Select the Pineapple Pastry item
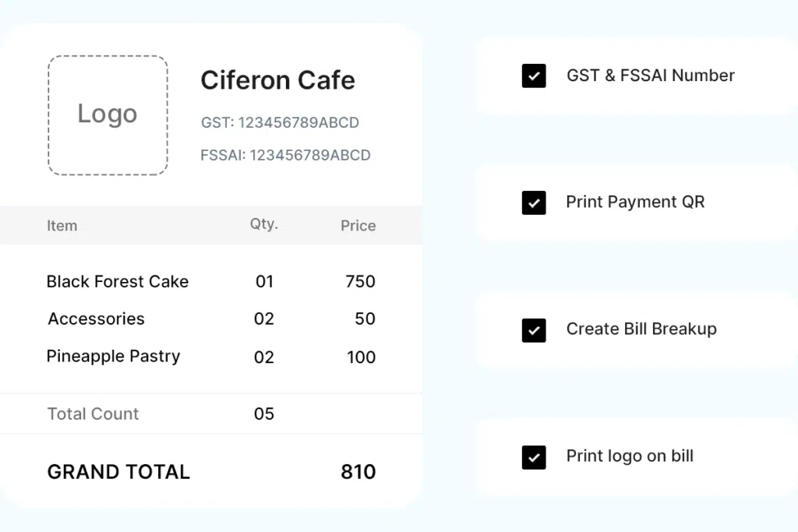This screenshot has height=532, width=798. pos(113,357)
